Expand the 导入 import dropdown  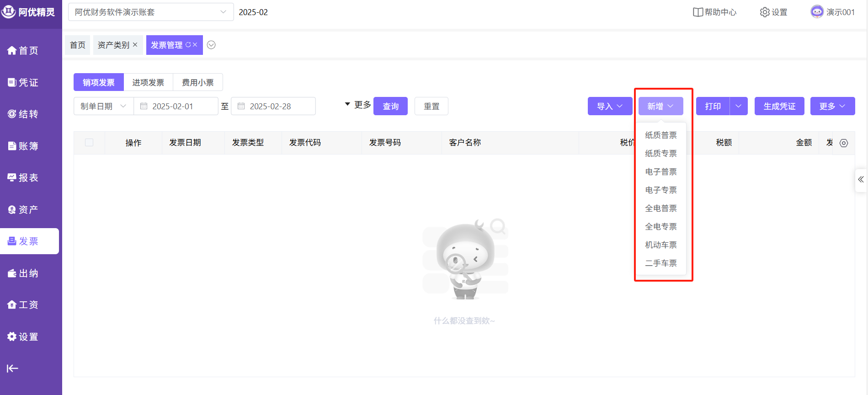610,106
